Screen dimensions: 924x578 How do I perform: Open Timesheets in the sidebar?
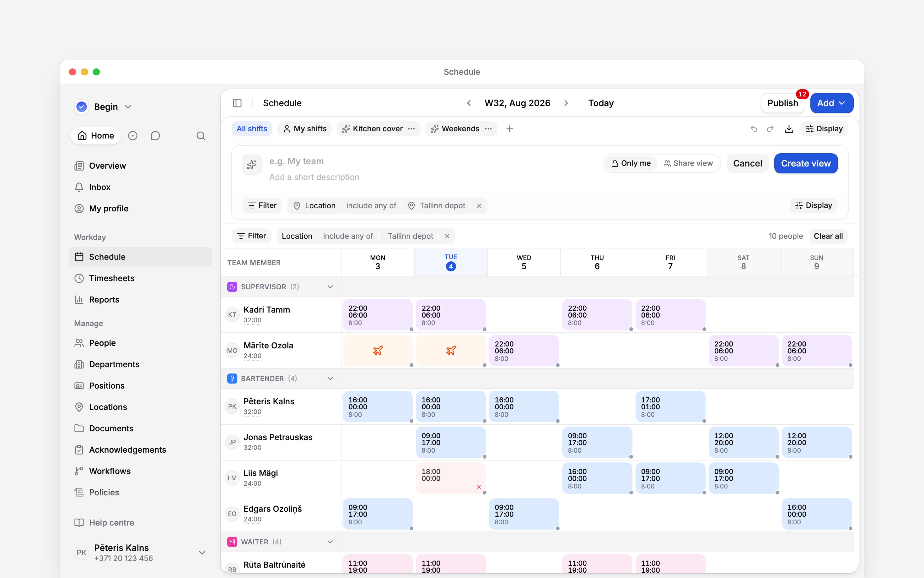(x=141, y=278)
